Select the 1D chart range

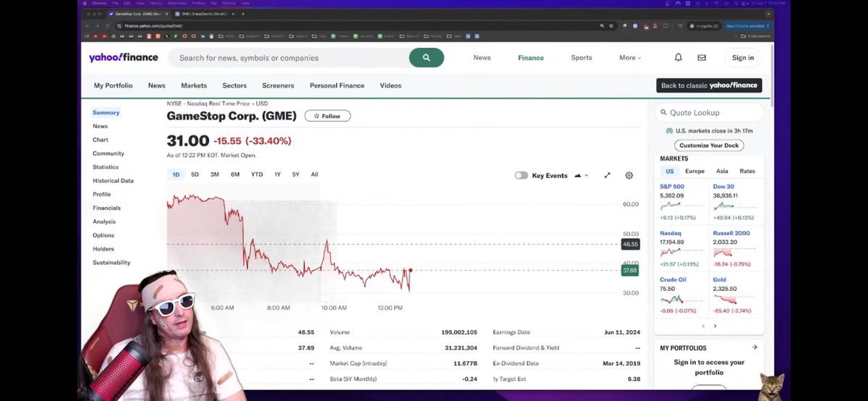pyautogui.click(x=176, y=174)
